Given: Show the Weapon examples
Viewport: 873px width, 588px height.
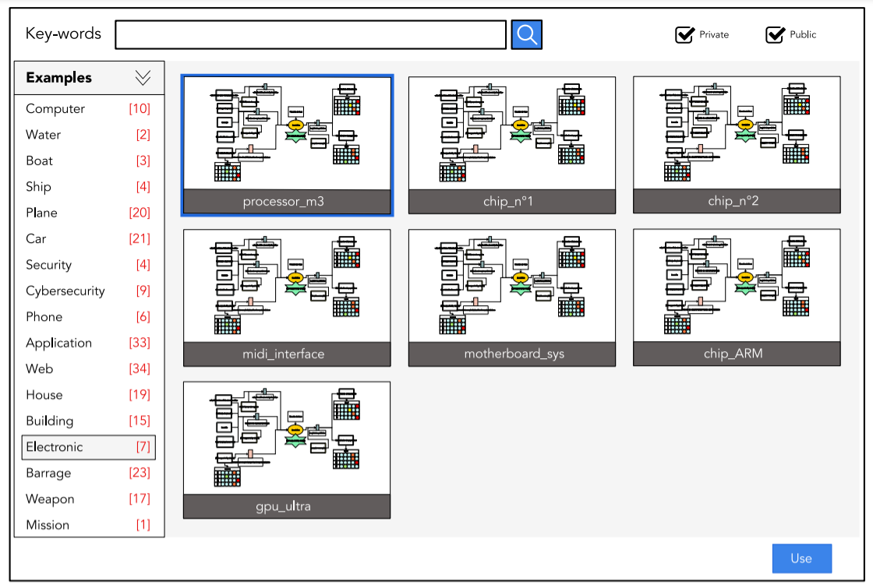Looking at the screenshot, I should click(x=89, y=499).
